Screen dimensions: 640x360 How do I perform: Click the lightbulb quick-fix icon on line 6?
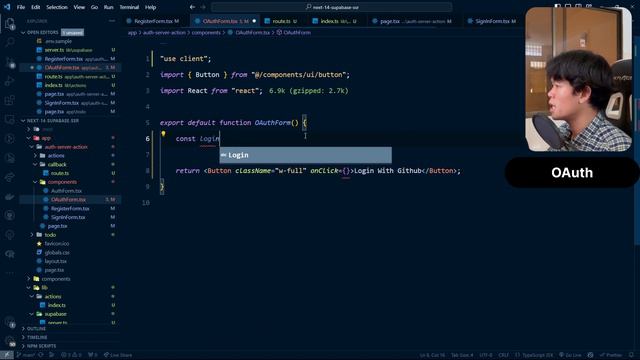[x=163, y=133]
